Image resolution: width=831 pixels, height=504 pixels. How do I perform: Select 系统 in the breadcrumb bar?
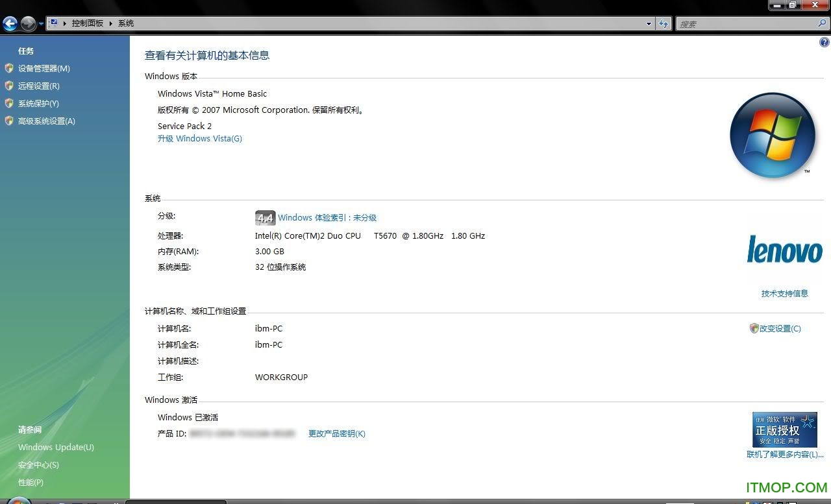click(125, 23)
